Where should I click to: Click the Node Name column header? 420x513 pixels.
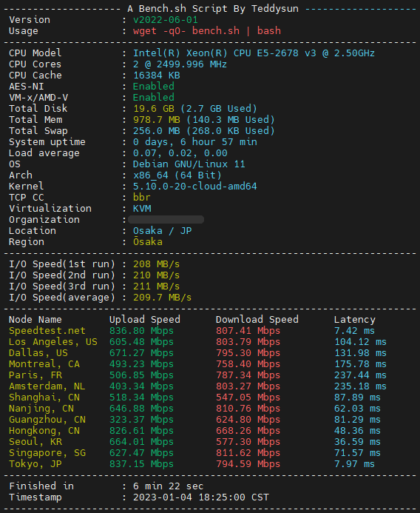tap(35, 320)
